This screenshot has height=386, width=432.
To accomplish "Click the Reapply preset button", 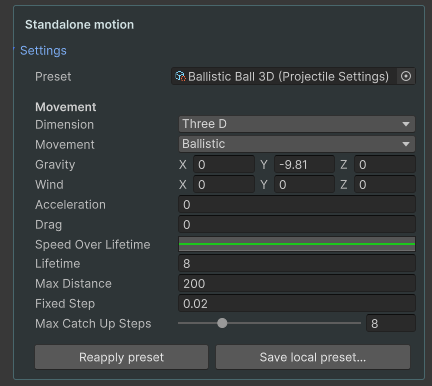I will tap(121, 357).
